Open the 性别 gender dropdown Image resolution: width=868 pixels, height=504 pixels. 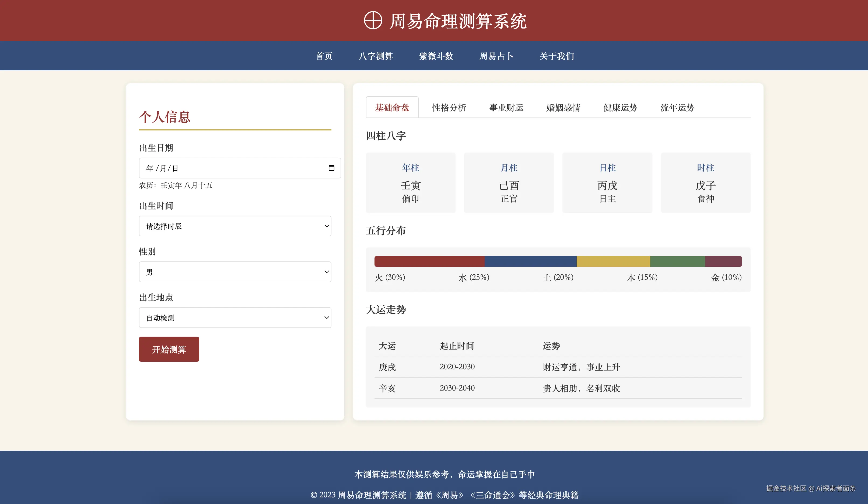point(235,272)
